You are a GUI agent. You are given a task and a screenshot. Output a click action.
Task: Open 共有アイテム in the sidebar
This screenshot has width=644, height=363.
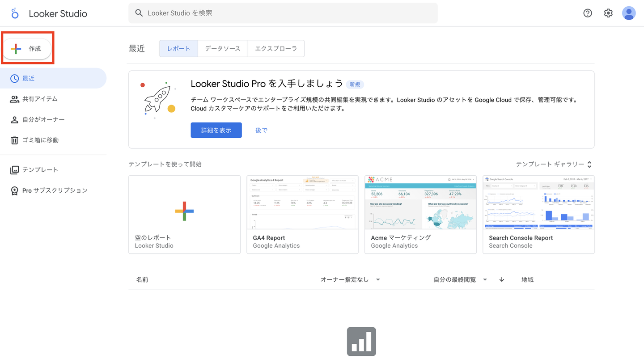pos(53,99)
